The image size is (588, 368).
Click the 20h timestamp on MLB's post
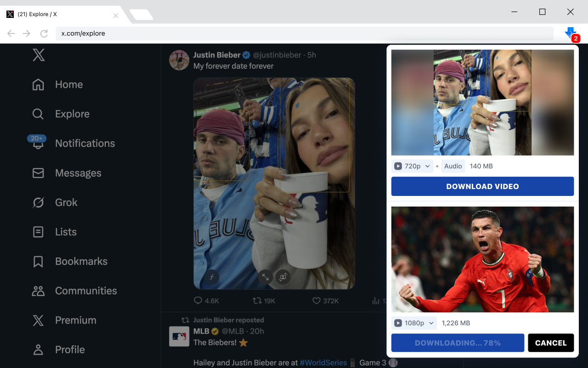pos(256,331)
